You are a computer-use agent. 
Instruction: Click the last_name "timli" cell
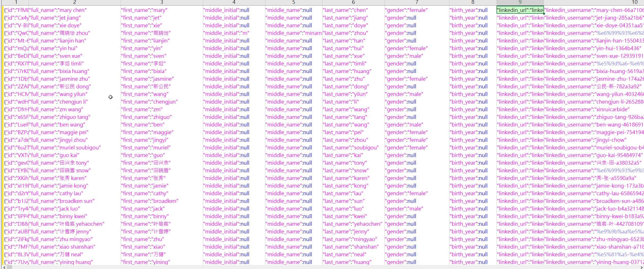(354, 64)
